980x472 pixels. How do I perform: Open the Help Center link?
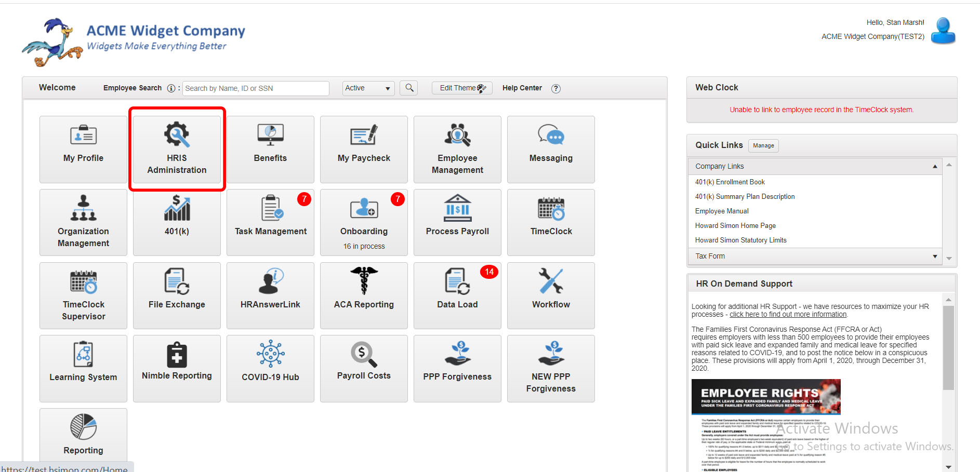coord(522,88)
